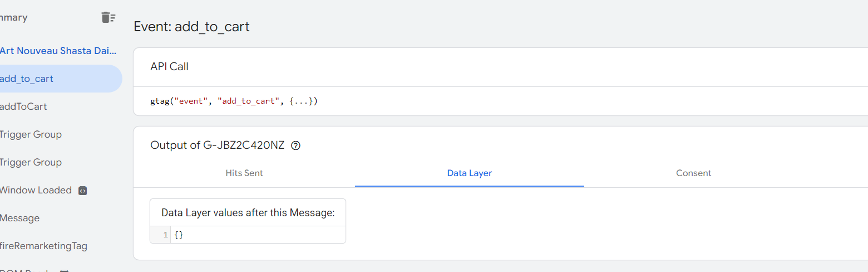868x272 pixels.
Task: Switch to the Data Layer tab
Action: [x=470, y=173]
